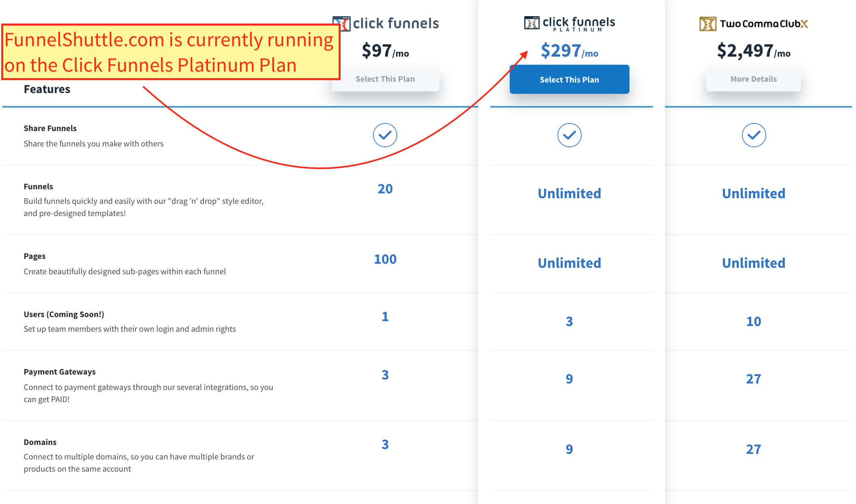The image size is (856, 504).
Task: Click the Payment Gateways feature title
Action: pos(59,372)
